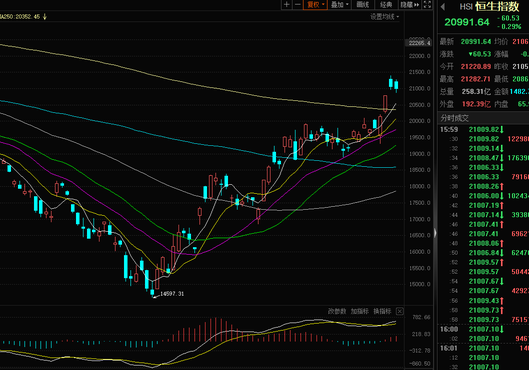Click the 21007.14 trade row

[x=483, y=215]
